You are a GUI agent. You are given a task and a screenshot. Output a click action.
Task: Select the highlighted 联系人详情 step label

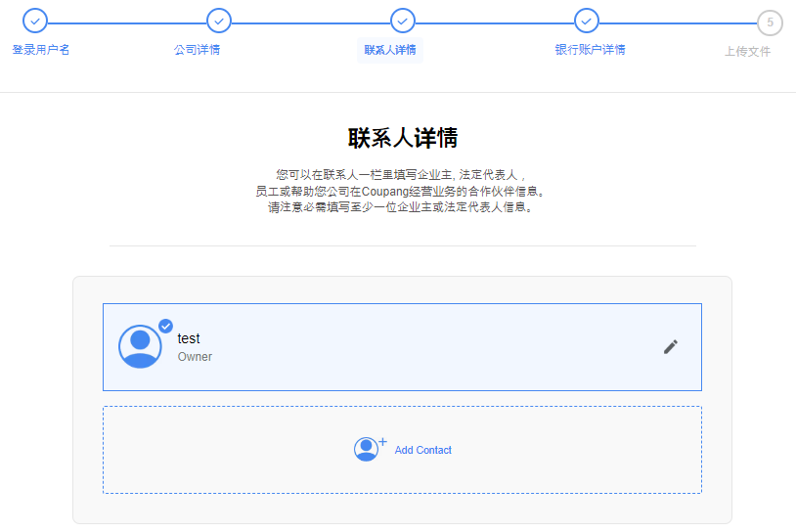point(390,50)
